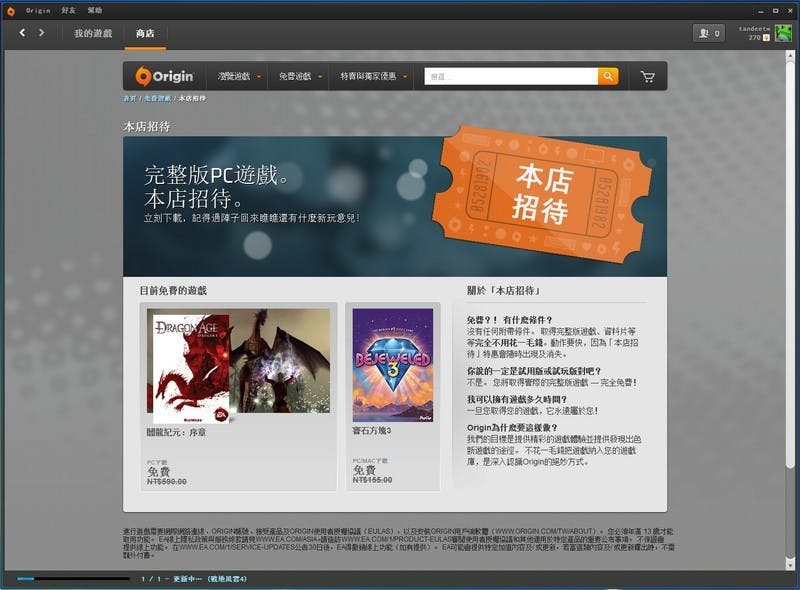Open the shopping cart

pos(647,77)
